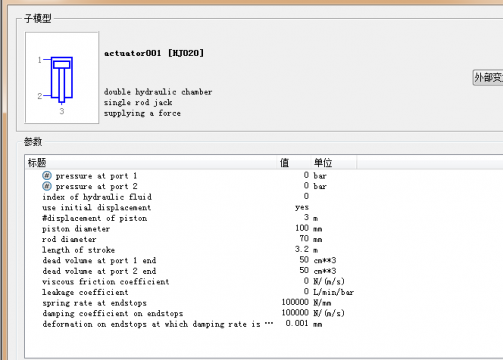Open the use initial displacement yes value
Image resolution: width=503 pixels, height=360 pixels.
click(302, 207)
